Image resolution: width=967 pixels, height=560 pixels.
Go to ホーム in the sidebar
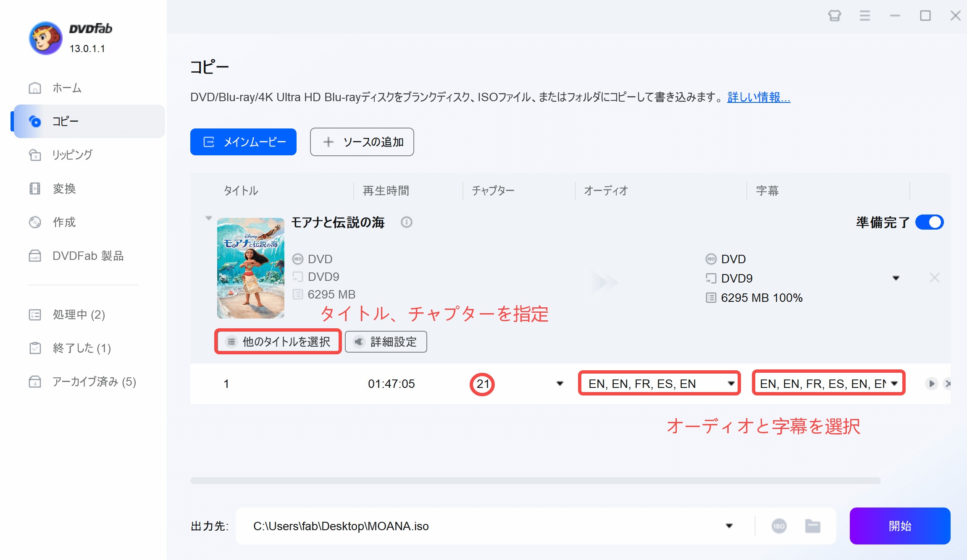coord(89,88)
